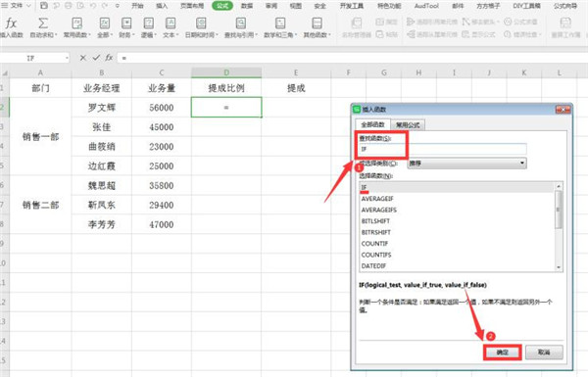Image resolution: width=588 pixels, height=377 pixels.
Task: Click the fx button in formula bar
Action: tap(109, 58)
